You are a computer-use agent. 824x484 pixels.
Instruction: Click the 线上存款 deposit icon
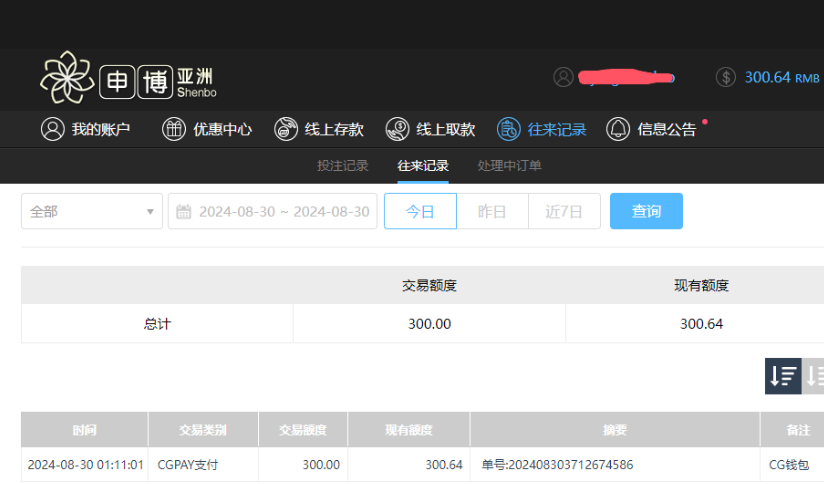coord(286,129)
